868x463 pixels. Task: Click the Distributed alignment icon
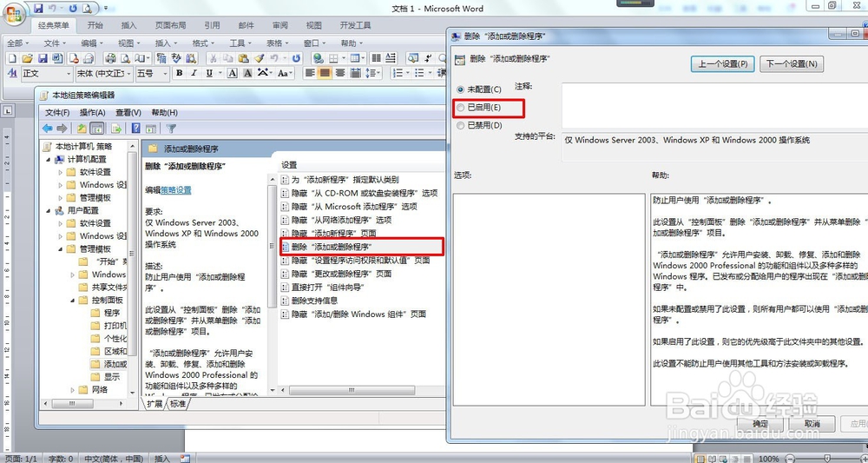[355, 73]
